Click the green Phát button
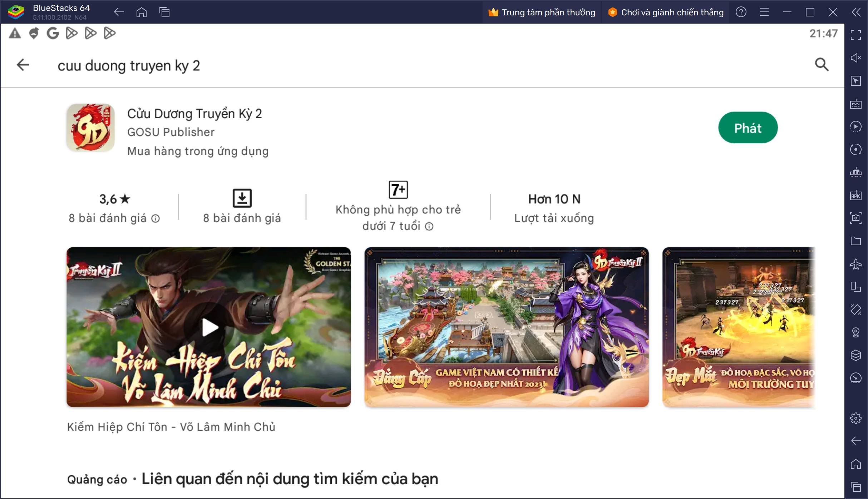 [x=748, y=128]
